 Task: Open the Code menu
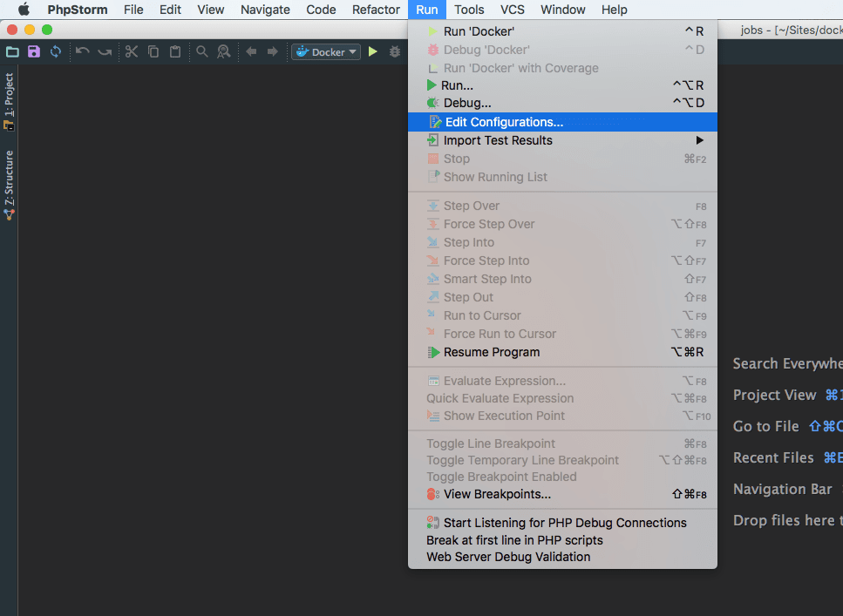(321, 10)
